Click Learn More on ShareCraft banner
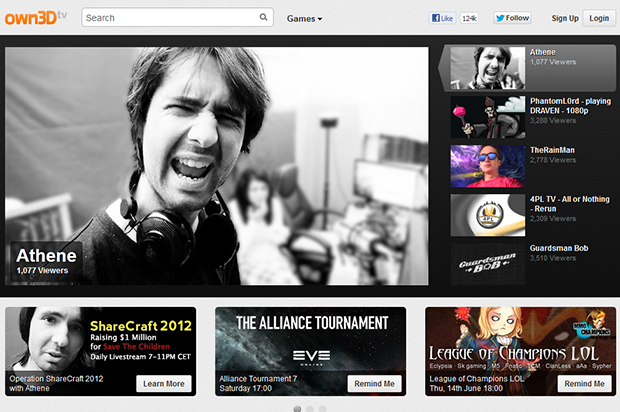620x412 pixels. [164, 384]
